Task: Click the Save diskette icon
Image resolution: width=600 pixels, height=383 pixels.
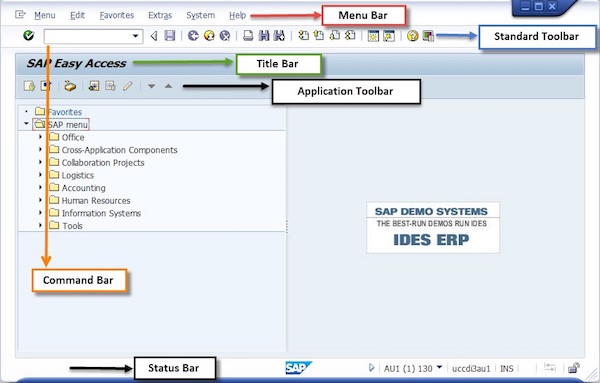Action: point(170,36)
